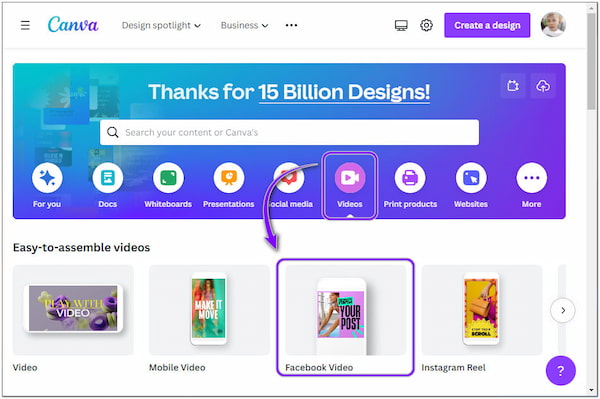Viewport: 600px width, 399px height.
Task: Open settings gear icon
Action: click(x=426, y=25)
